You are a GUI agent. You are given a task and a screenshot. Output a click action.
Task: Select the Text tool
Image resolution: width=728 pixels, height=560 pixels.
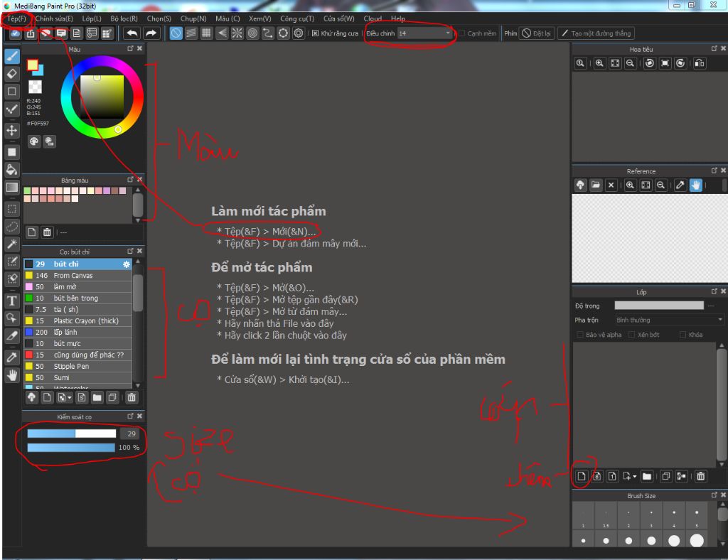click(12, 301)
